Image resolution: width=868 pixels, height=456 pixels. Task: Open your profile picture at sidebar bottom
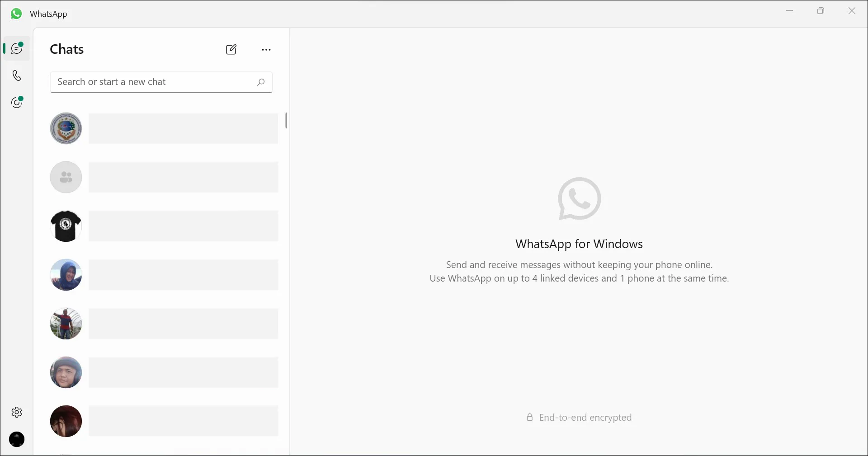pos(17,439)
